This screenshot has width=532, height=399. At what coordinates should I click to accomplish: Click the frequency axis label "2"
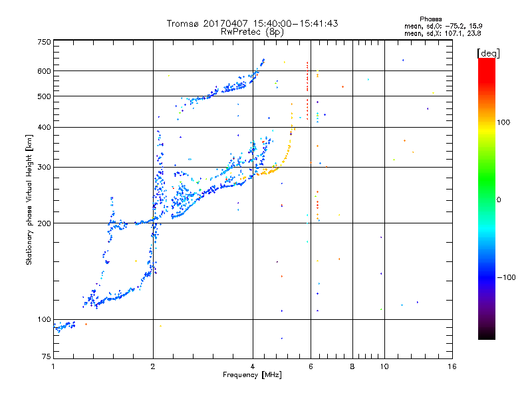[153, 366]
